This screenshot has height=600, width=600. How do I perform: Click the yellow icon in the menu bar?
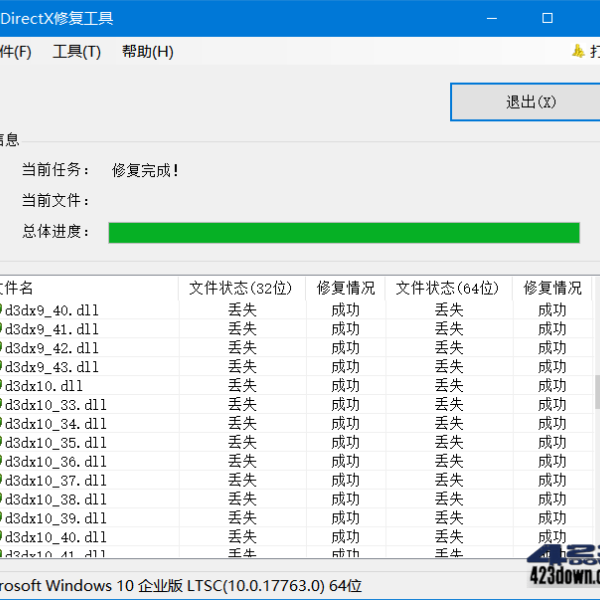coord(578,51)
